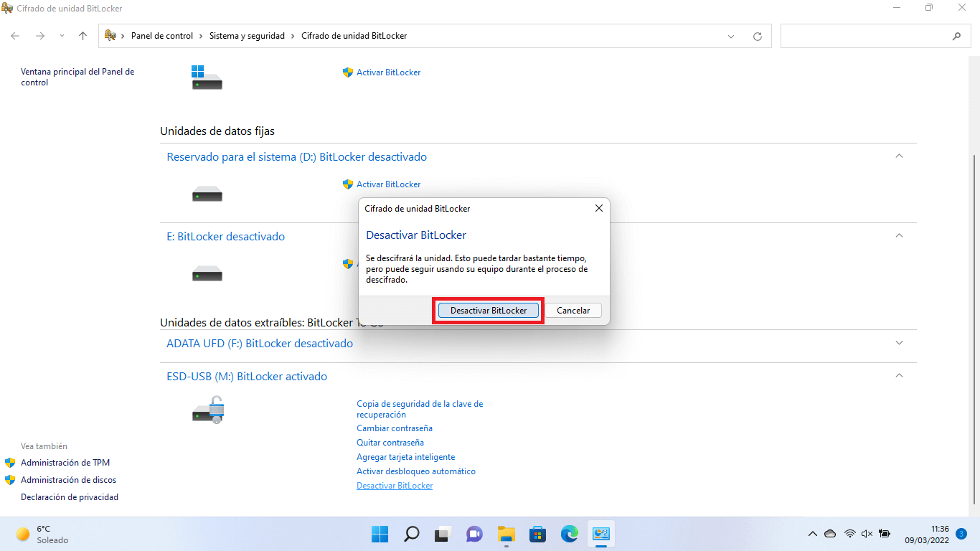This screenshot has width=980, height=551.
Task: Open Sistema y seguridad breadcrumb
Action: (x=247, y=36)
